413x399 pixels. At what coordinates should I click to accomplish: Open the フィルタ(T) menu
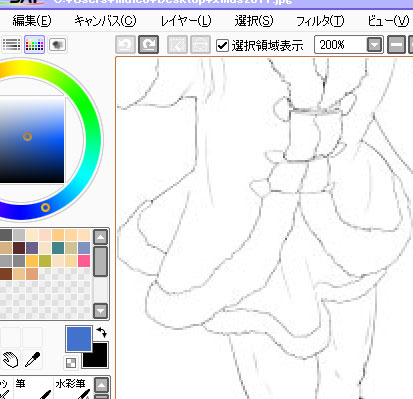[320, 21]
